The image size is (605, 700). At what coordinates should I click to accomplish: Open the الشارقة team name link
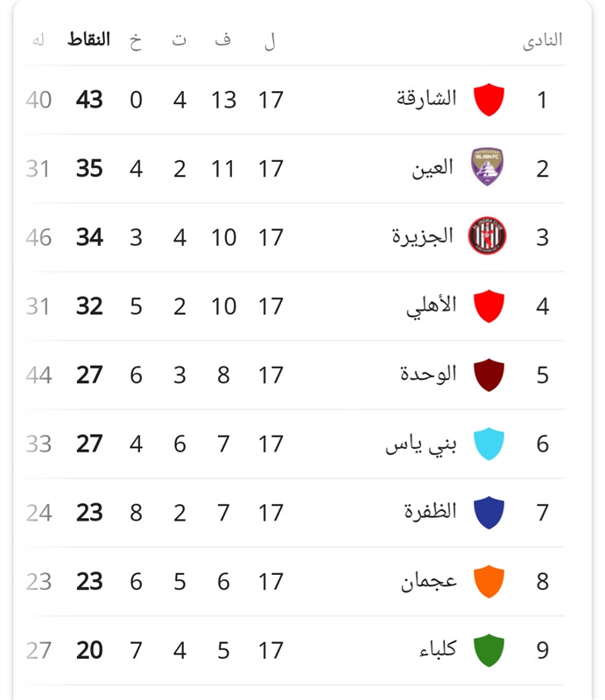[426, 98]
